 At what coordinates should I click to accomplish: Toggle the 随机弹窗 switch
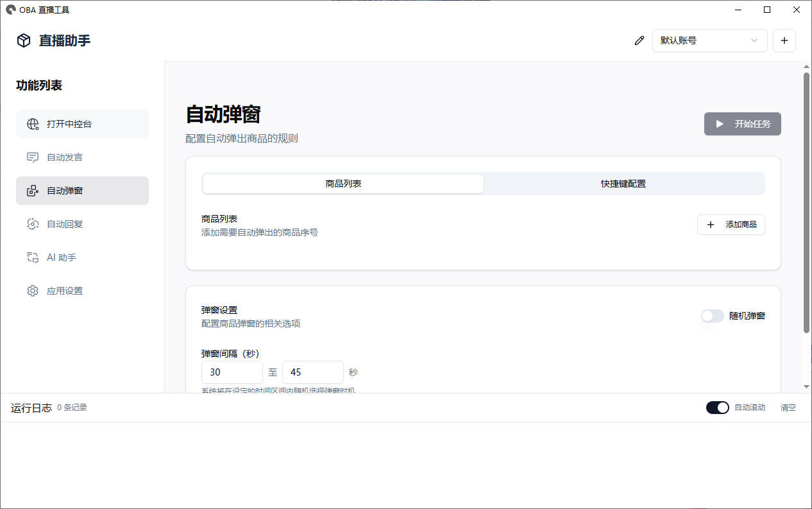pos(713,316)
